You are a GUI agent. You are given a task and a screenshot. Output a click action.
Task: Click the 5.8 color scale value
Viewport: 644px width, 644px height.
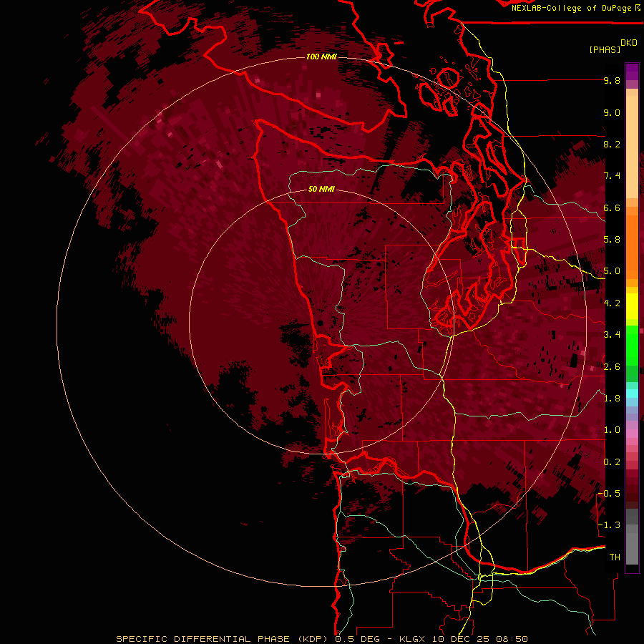[x=612, y=240]
